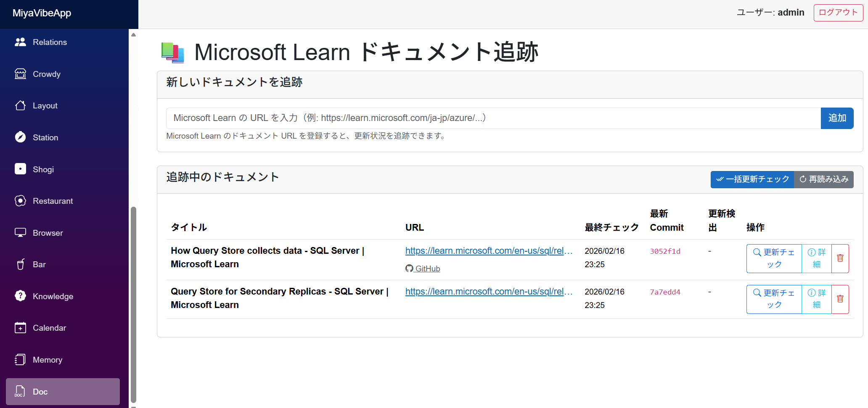Viewport: 868px width, 408px height.
Task: Click 追跡中のドキュメント section heading
Action: pos(222,177)
